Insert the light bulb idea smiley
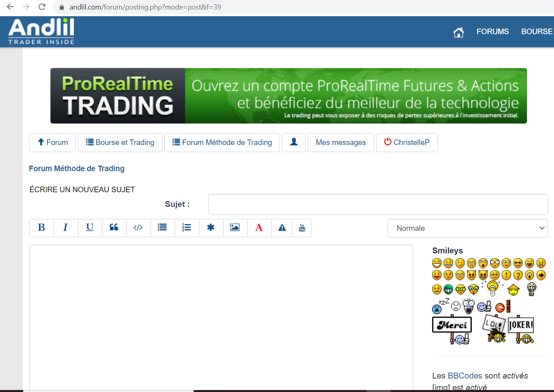Image resolution: width=554 pixels, height=392 pixels. point(529,275)
